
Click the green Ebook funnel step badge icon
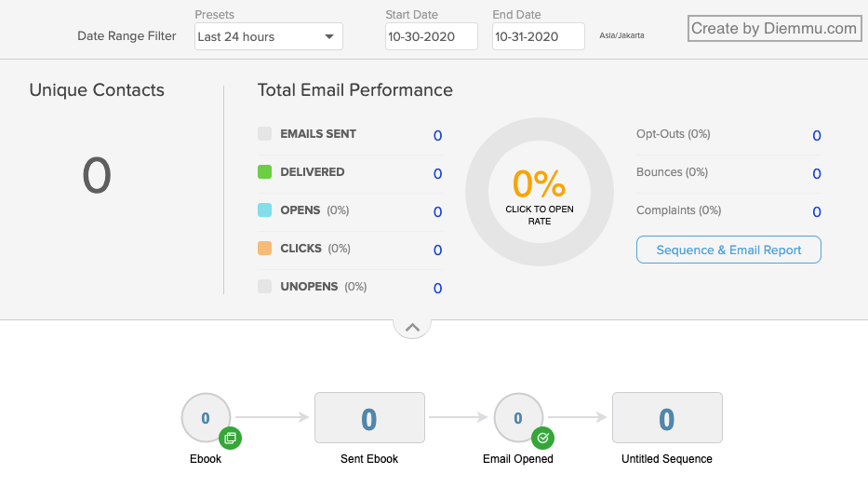[x=231, y=439]
